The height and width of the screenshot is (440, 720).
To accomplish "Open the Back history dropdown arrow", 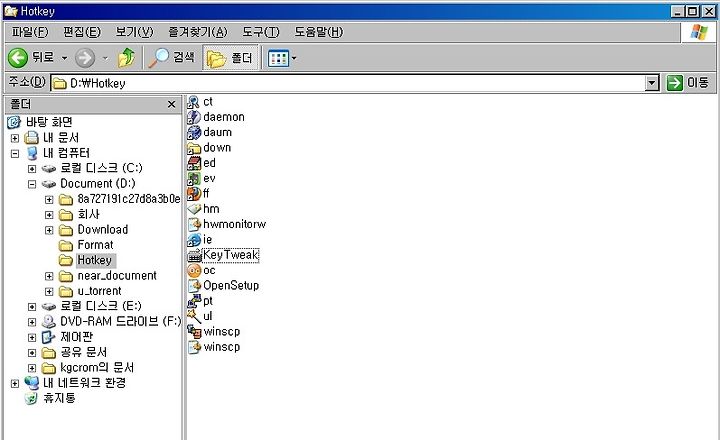I will (x=64, y=58).
